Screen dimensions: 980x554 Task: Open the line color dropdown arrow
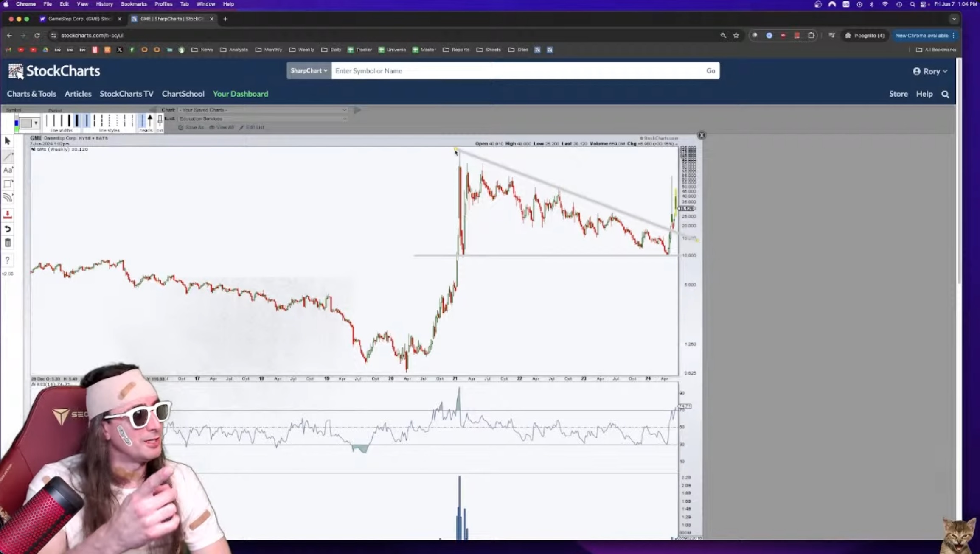(36, 123)
